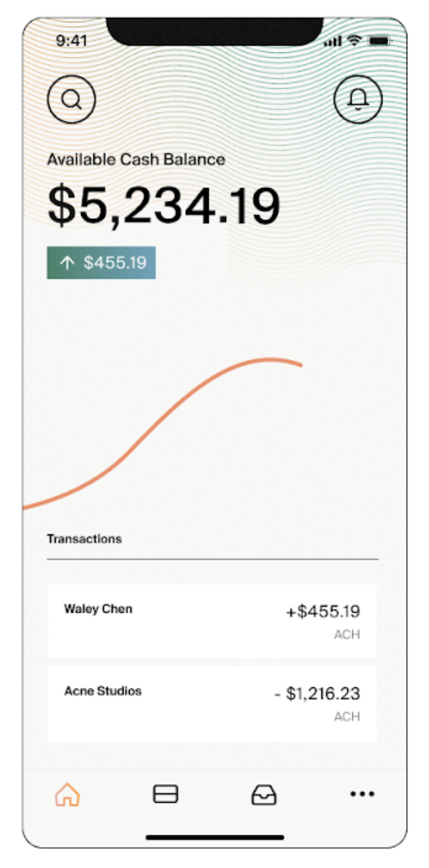Open the Waley Chen transaction
This screenshot has height=868, width=429.
point(212,621)
